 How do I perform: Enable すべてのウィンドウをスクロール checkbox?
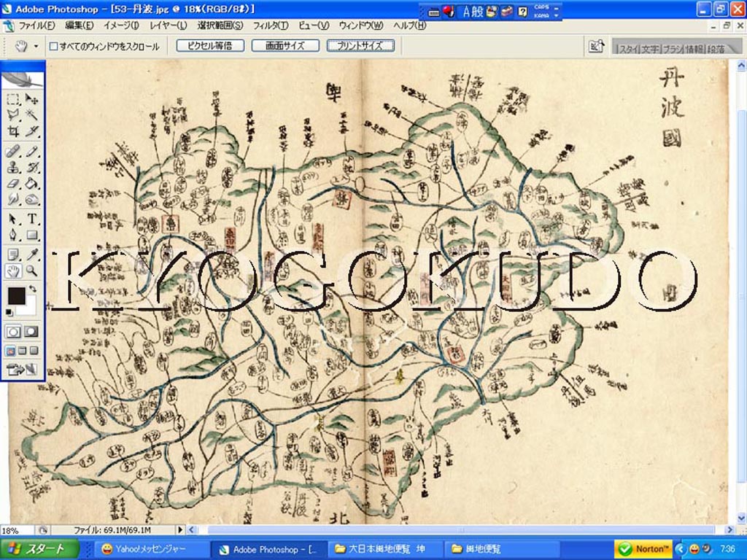[x=53, y=46]
